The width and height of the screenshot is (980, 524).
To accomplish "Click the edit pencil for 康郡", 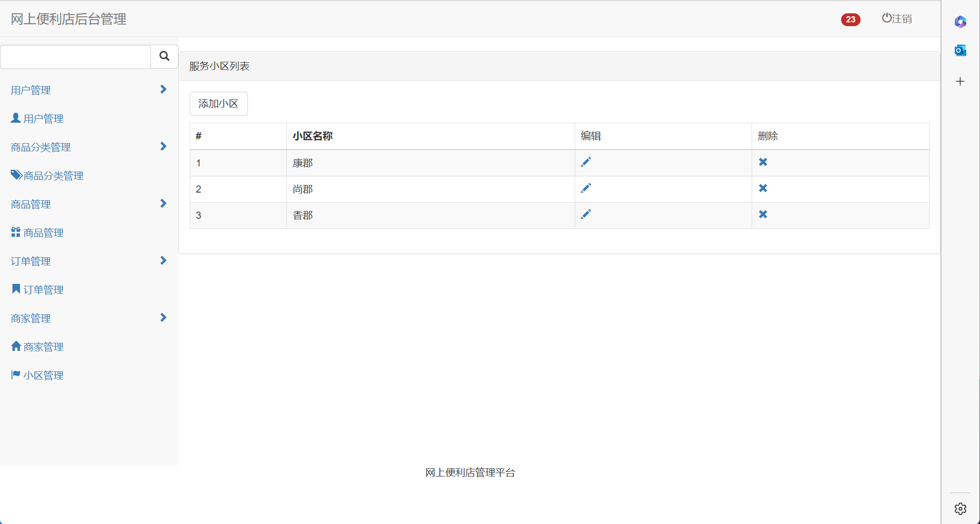I will [586, 162].
